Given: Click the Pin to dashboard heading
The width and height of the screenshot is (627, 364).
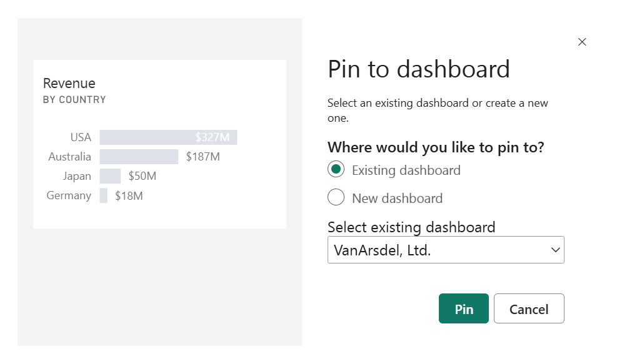Looking at the screenshot, I should click(x=419, y=69).
